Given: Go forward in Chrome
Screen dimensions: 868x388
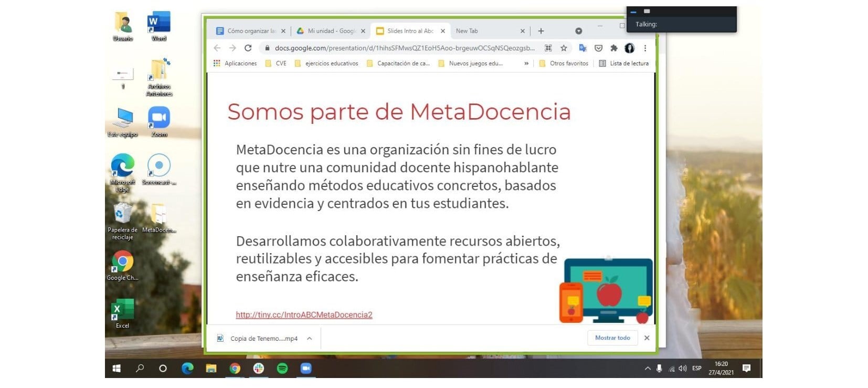Looking at the screenshot, I should 232,48.
